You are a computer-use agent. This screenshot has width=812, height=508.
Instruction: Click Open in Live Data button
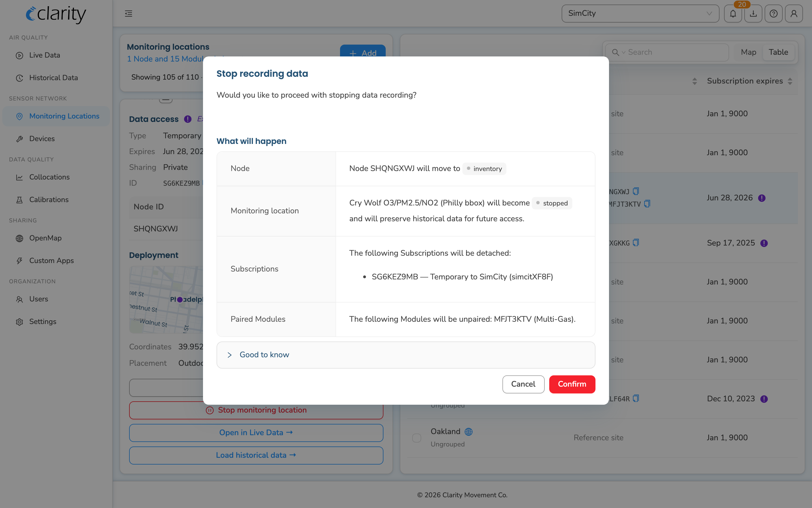[x=256, y=433]
